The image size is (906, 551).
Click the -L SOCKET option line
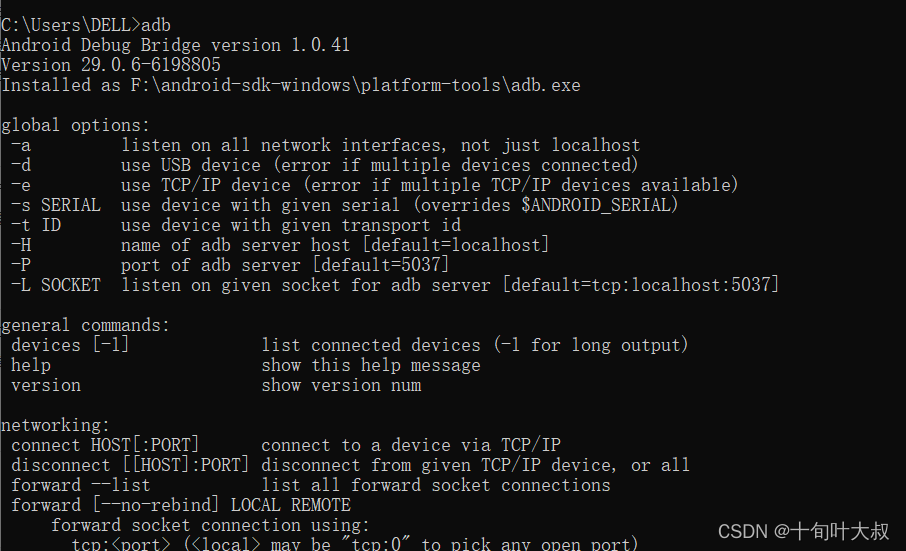click(x=395, y=285)
